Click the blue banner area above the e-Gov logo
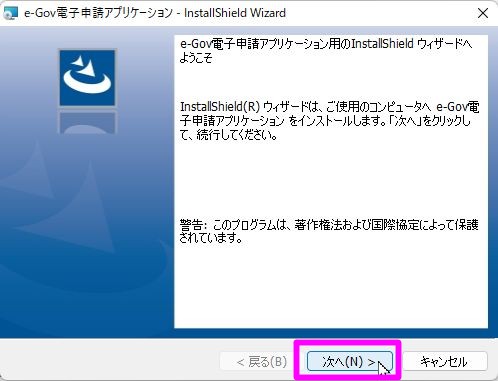 pyautogui.click(x=87, y=37)
